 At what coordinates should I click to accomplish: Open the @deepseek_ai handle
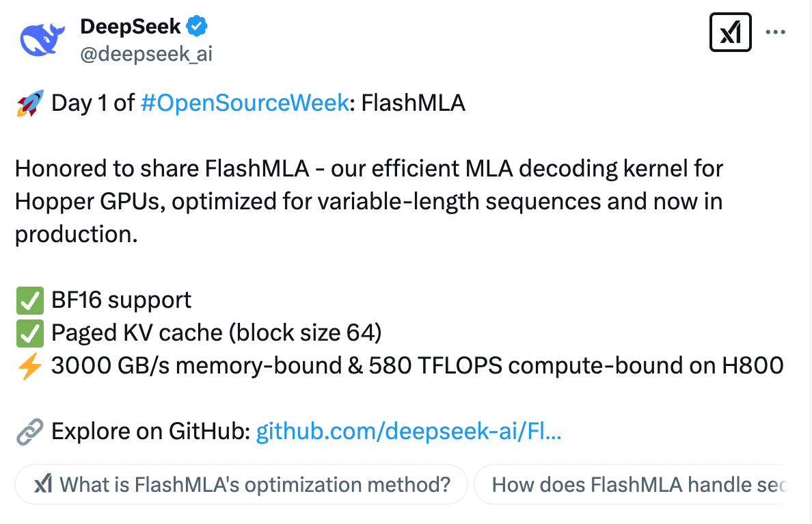(x=146, y=54)
